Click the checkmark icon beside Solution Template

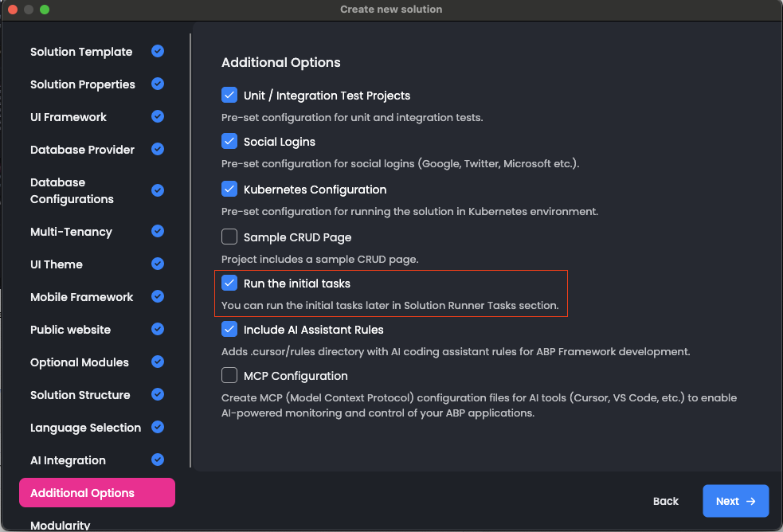click(x=158, y=51)
